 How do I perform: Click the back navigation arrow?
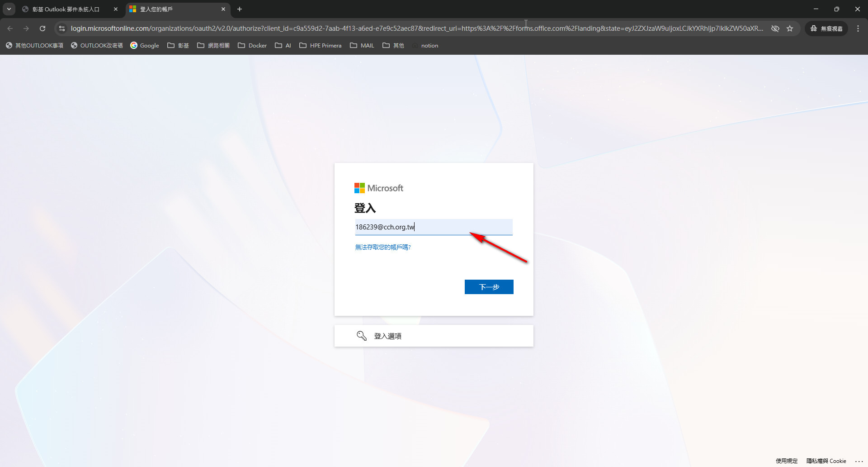point(10,29)
